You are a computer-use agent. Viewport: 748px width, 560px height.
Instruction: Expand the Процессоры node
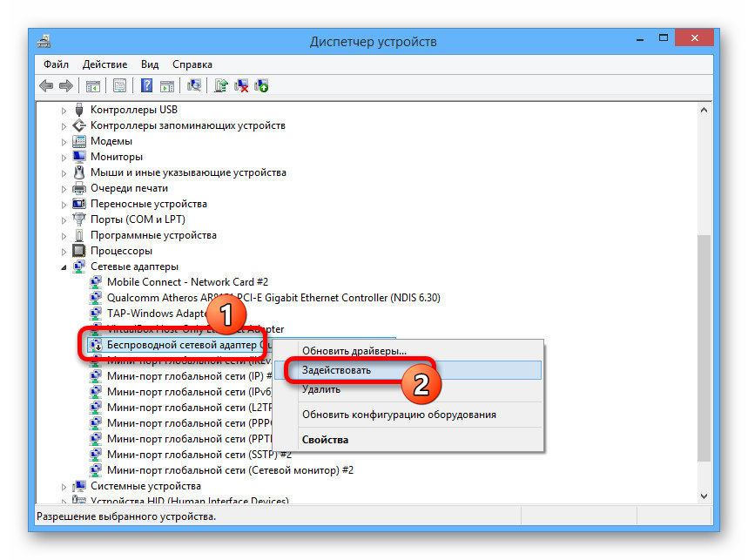pos(64,252)
